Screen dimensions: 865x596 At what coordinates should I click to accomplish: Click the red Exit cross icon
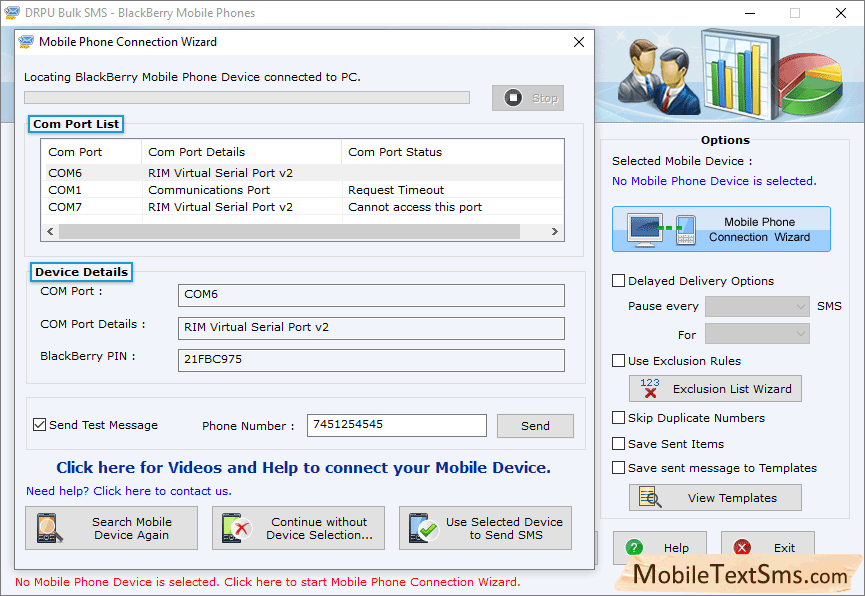click(742, 547)
